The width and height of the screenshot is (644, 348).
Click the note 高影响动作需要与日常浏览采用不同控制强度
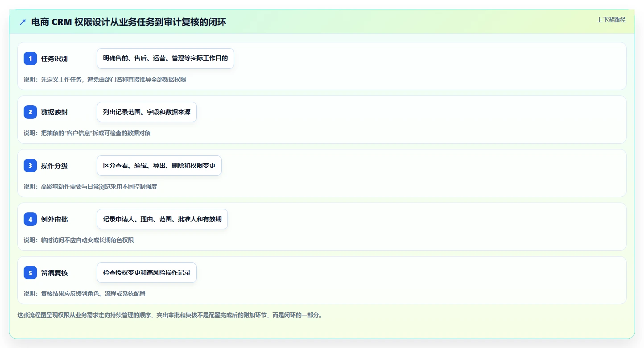click(x=99, y=186)
